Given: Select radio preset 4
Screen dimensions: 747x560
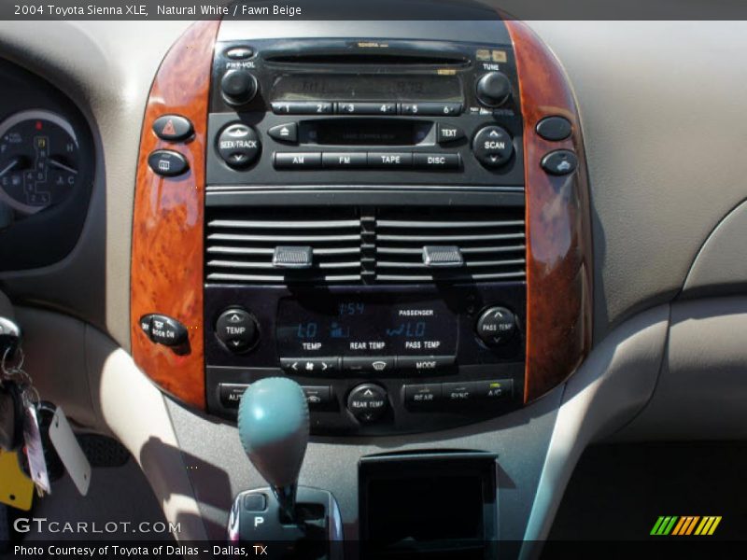Looking at the screenshot, I should pyautogui.click(x=382, y=109).
